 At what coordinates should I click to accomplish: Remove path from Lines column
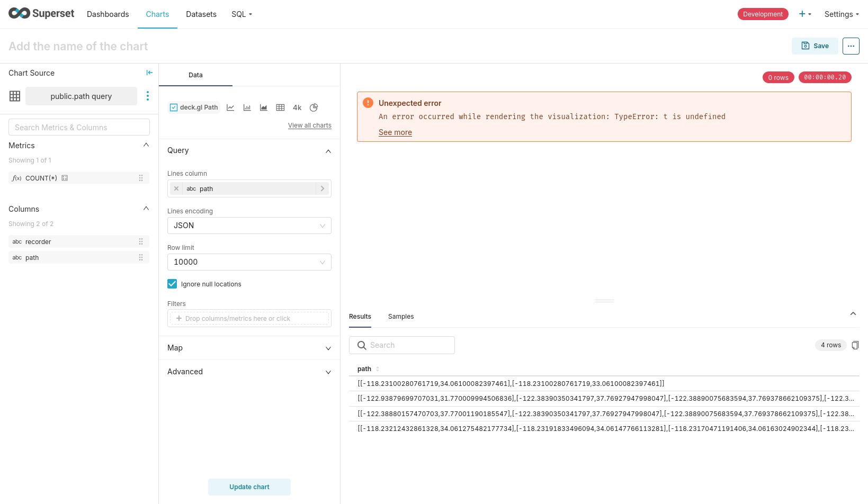(x=176, y=188)
